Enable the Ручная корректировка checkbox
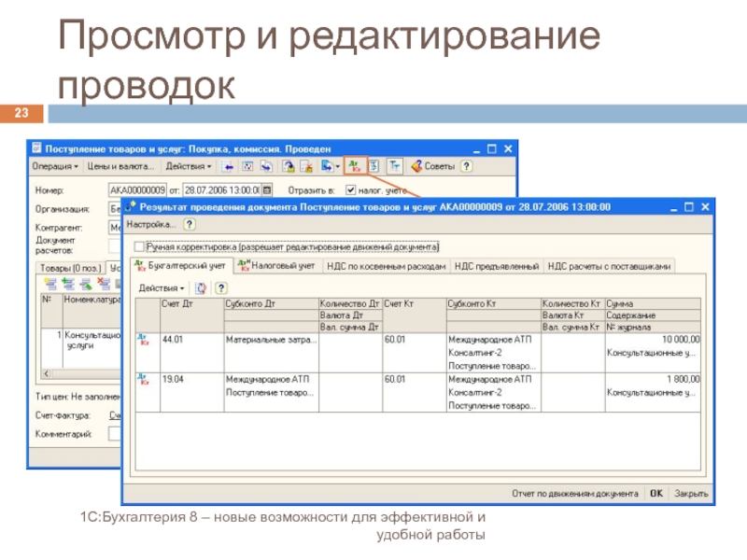Viewport: 747px width, 560px height. [x=139, y=246]
